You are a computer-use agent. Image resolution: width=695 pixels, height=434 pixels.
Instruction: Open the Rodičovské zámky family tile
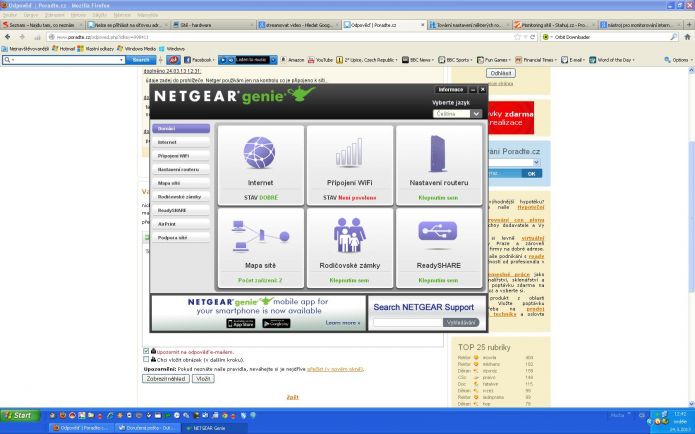[x=350, y=248]
